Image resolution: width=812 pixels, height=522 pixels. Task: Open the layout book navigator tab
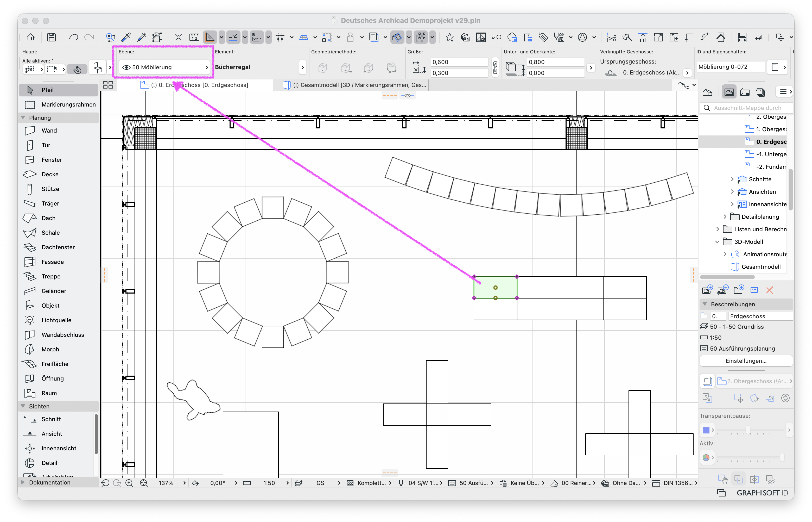745,92
